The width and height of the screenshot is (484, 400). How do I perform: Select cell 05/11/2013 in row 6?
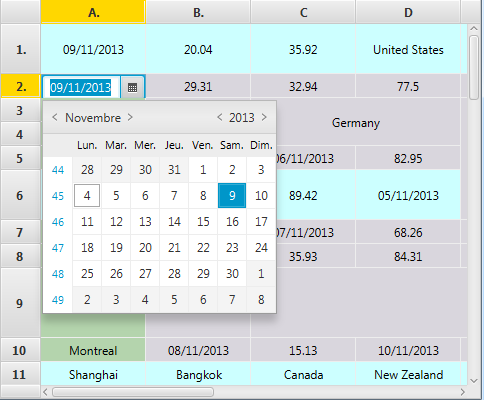[408, 195]
